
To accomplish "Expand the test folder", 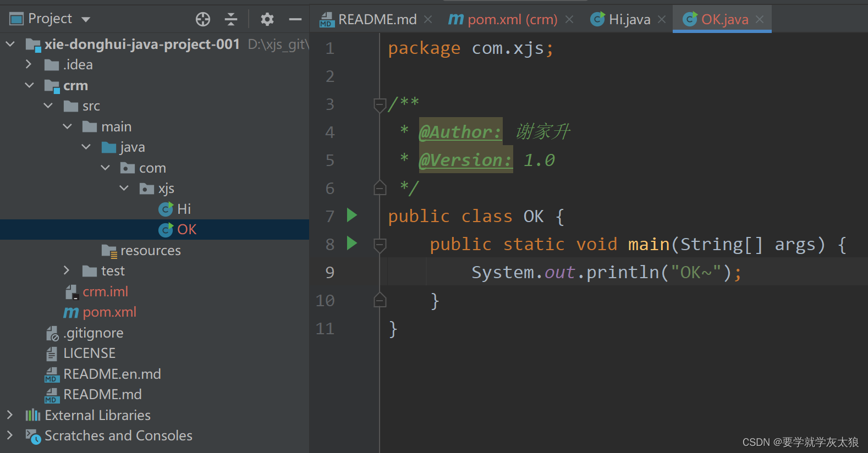I will coord(67,270).
